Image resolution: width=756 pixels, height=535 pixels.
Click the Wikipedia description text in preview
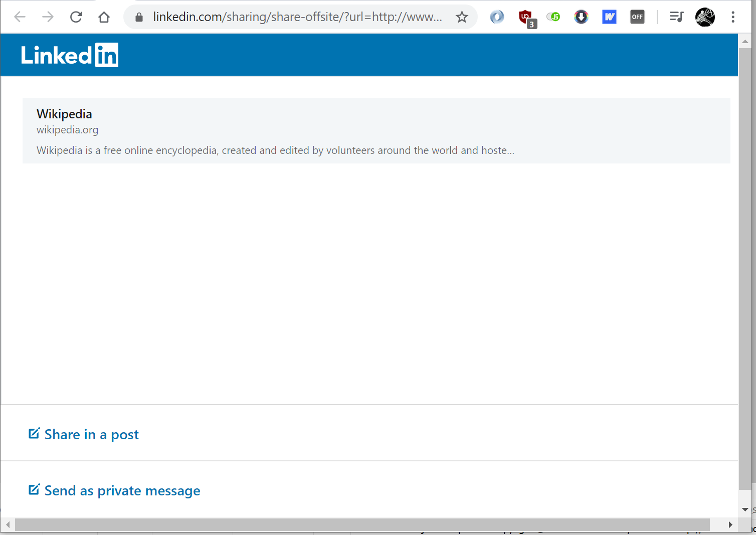(x=275, y=150)
